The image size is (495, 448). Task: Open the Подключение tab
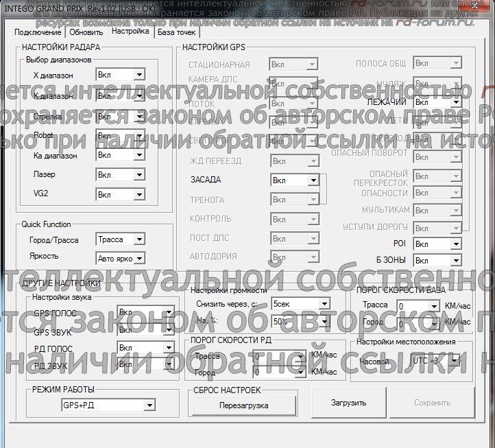pyautogui.click(x=38, y=32)
